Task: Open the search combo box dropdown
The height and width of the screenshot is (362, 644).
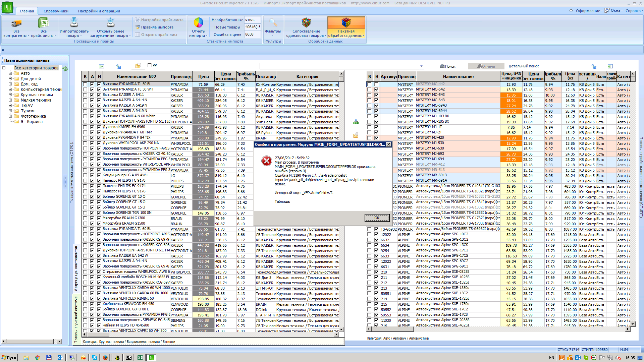Action: click(x=421, y=66)
